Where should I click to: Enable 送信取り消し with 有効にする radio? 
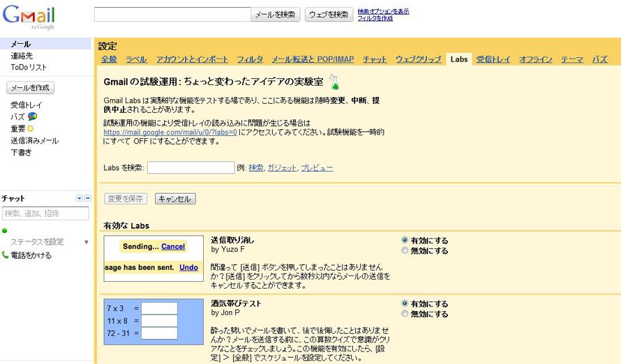405,240
